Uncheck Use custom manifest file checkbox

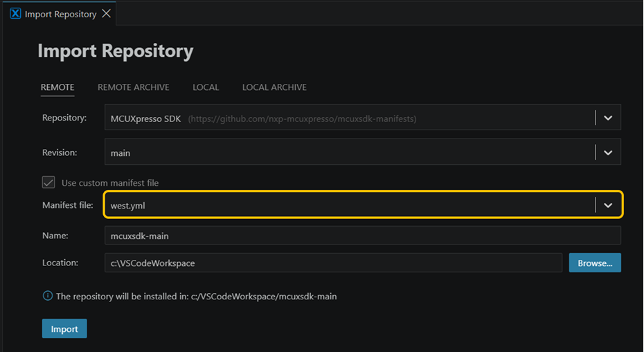[48, 182]
